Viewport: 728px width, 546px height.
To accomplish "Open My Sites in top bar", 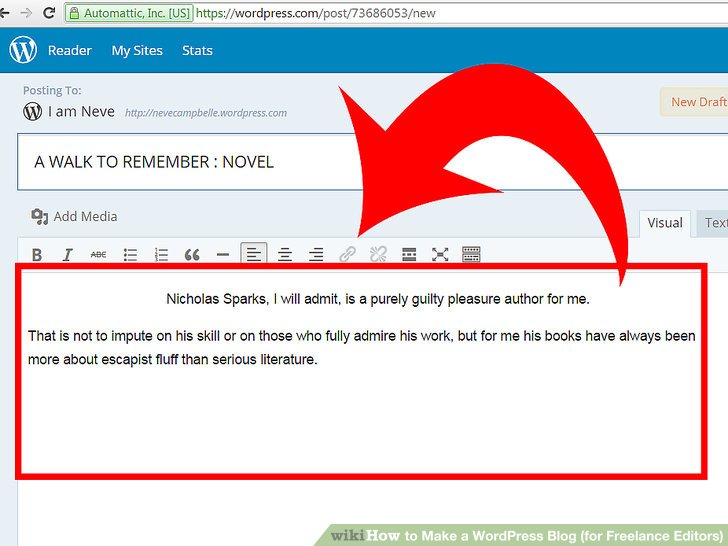I will [x=136, y=50].
